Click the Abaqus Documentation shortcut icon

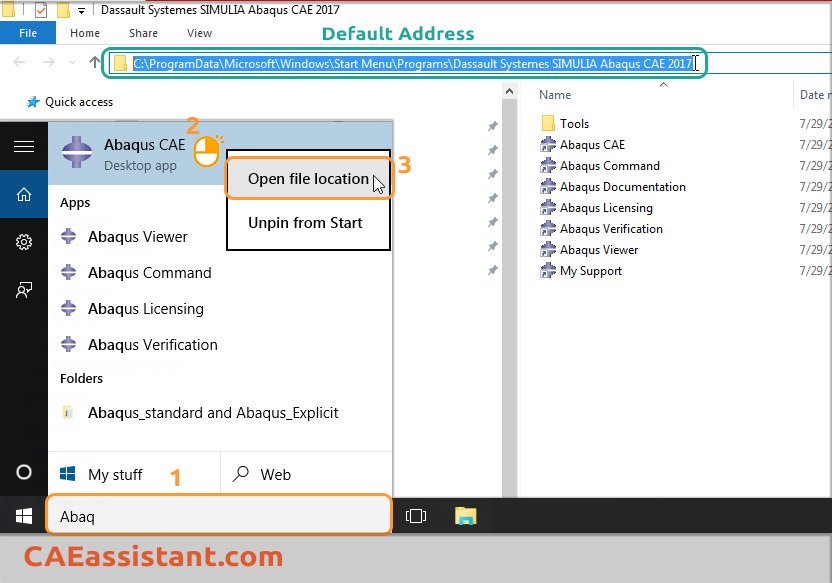(x=548, y=187)
